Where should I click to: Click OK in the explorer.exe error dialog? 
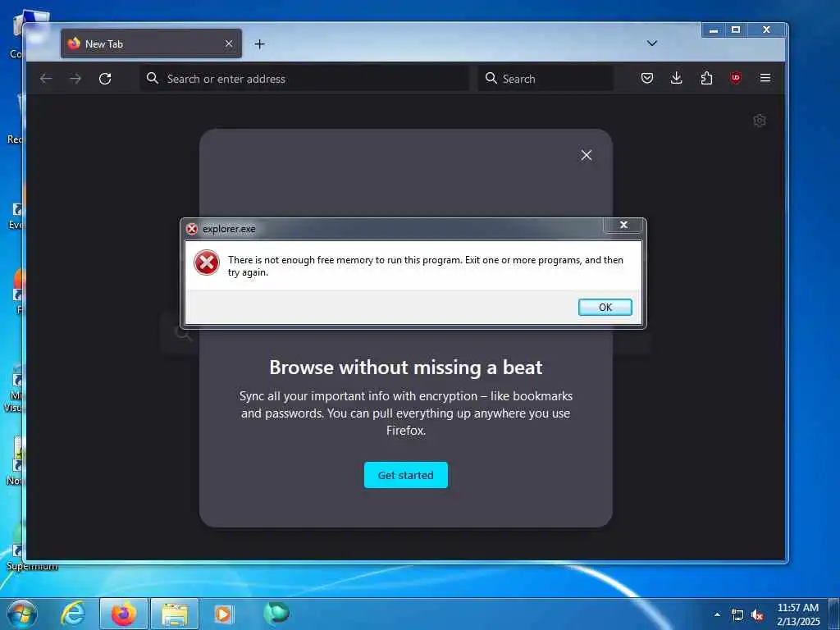(x=605, y=307)
